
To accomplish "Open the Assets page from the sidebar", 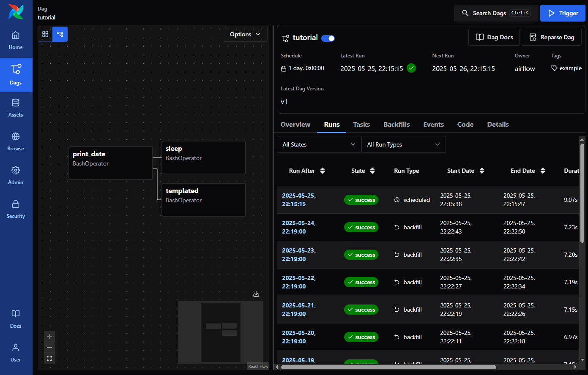I will coord(16,108).
